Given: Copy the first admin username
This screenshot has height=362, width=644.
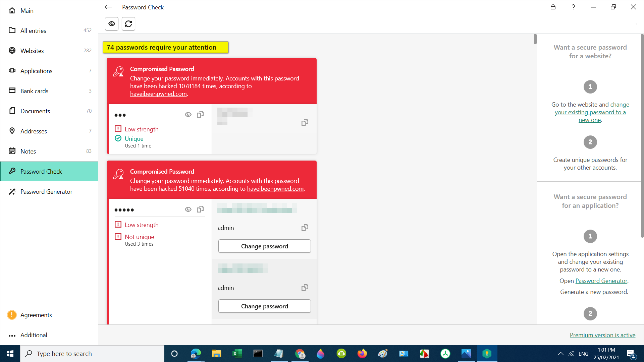Looking at the screenshot, I should (x=305, y=228).
